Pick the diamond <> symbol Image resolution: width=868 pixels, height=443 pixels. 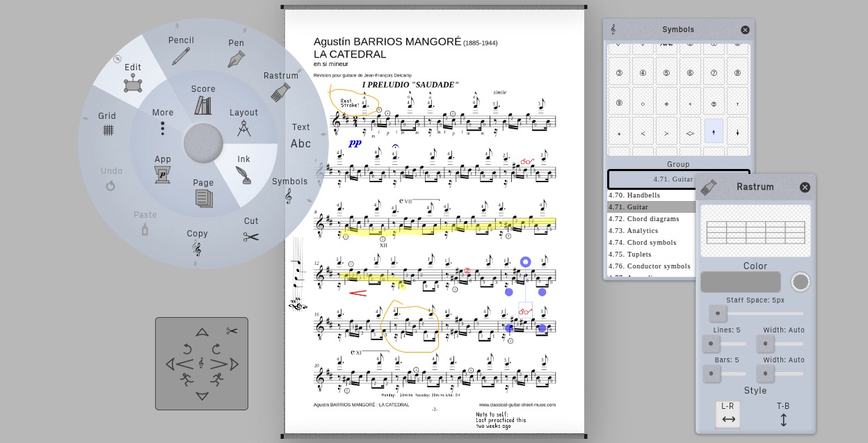[x=690, y=132]
